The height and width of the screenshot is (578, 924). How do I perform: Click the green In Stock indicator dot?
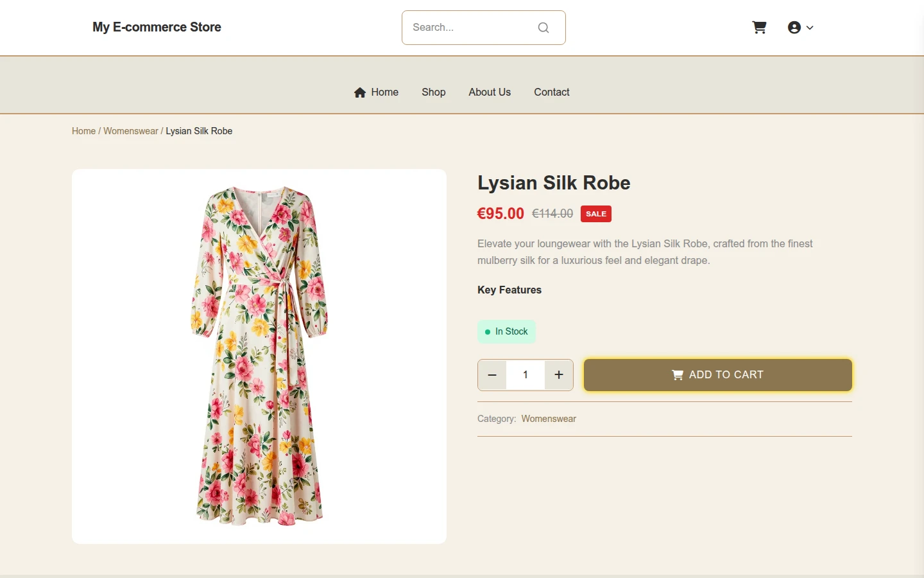(488, 332)
